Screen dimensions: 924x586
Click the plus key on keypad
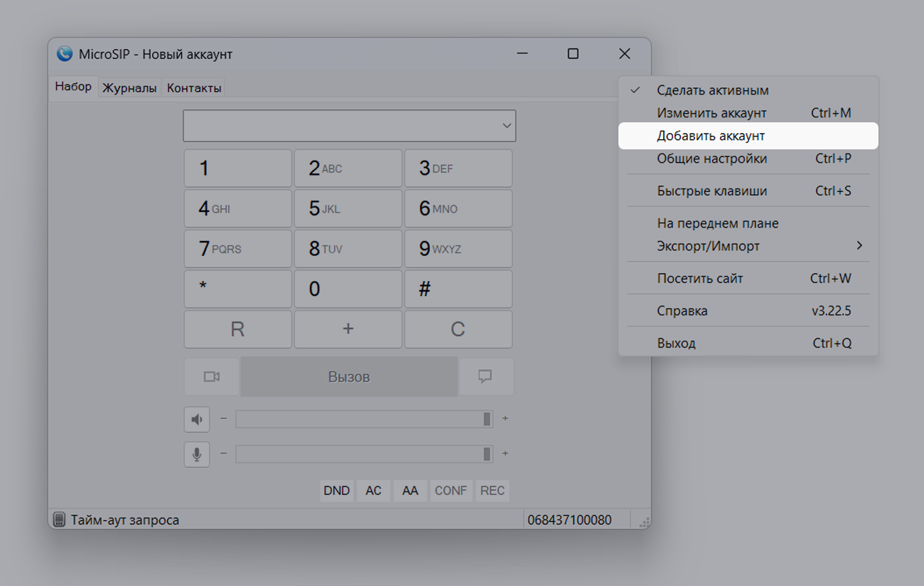click(x=348, y=329)
